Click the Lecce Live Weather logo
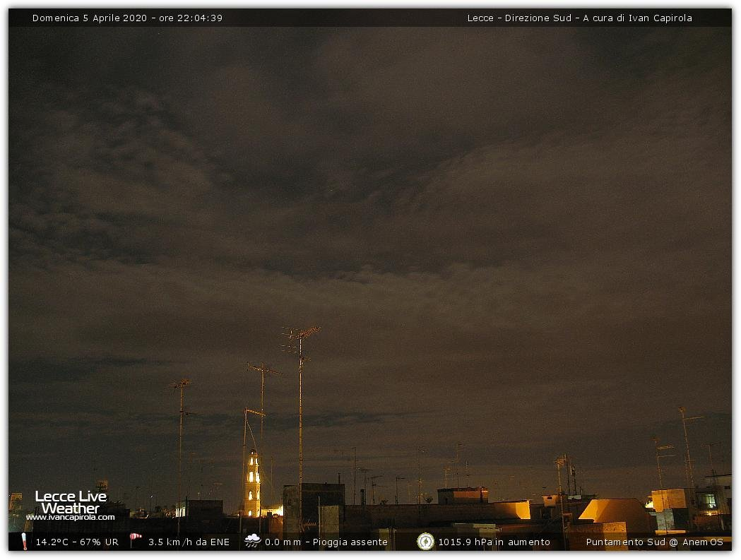This screenshot has height=560, width=741. click(x=71, y=502)
